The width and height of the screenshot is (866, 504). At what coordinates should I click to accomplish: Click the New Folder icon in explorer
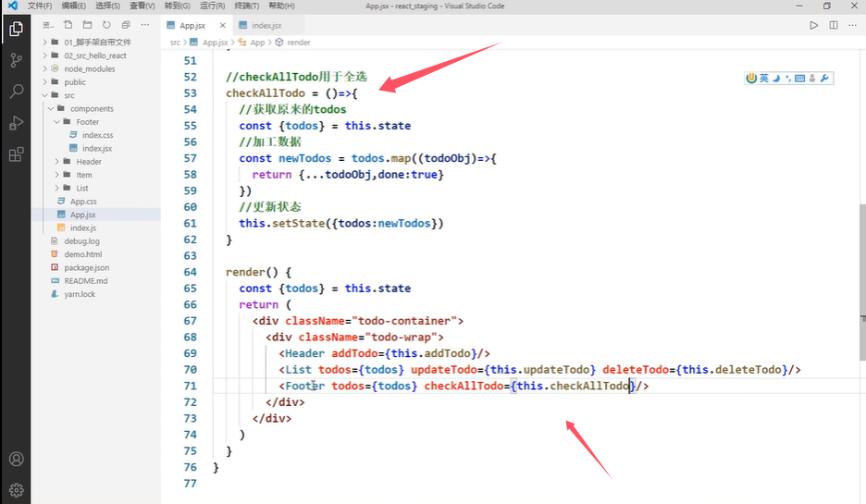[87, 25]
